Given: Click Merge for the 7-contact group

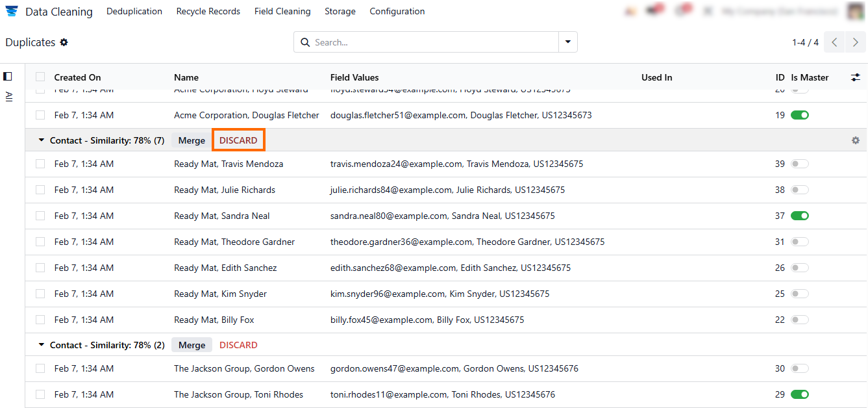Looking at the screenshot, I should tap(192, 140).
